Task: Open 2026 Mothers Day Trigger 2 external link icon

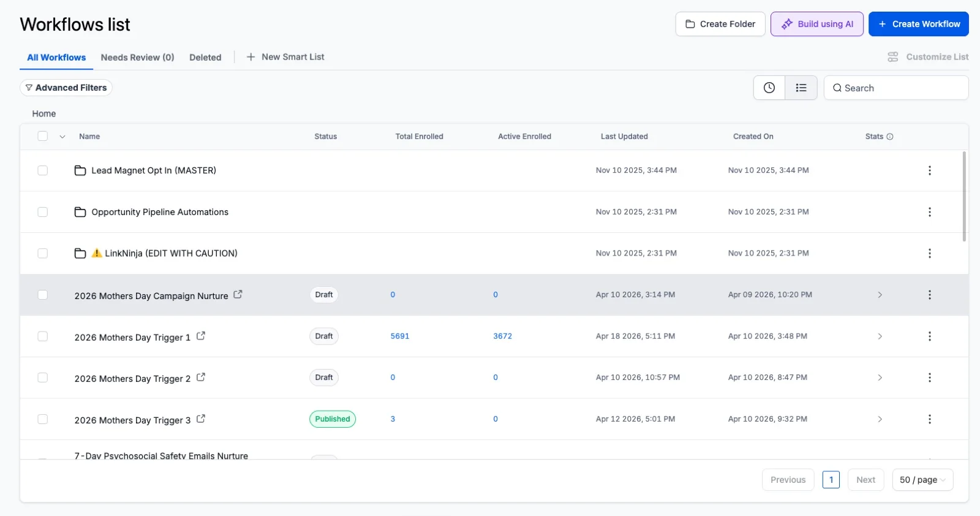Action: 200,378
